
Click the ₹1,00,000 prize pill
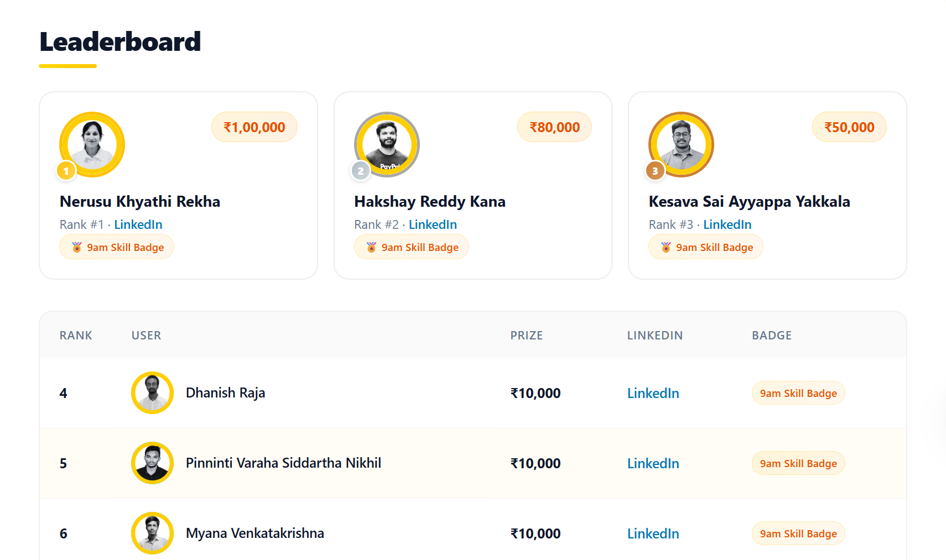[254, 127]
